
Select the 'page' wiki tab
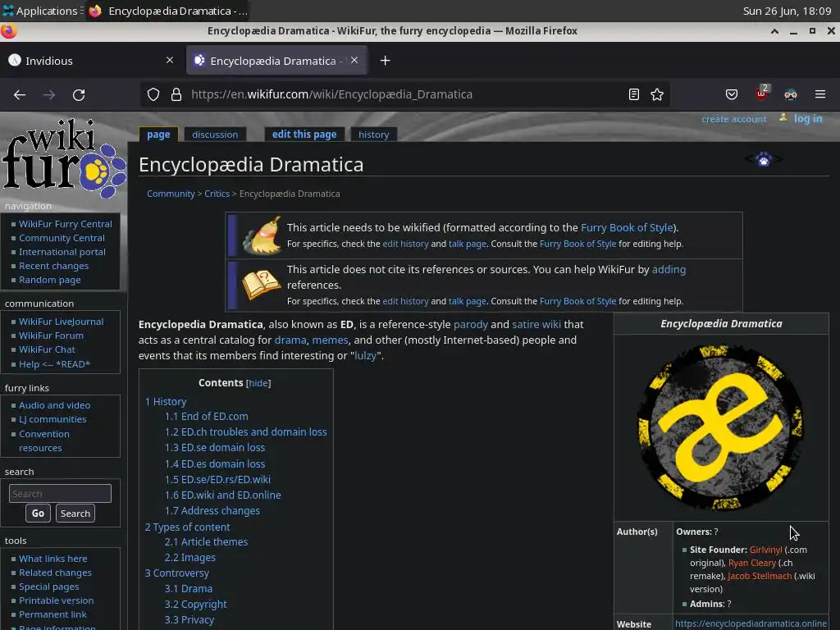pyautogui.click(x=158, y=135)
